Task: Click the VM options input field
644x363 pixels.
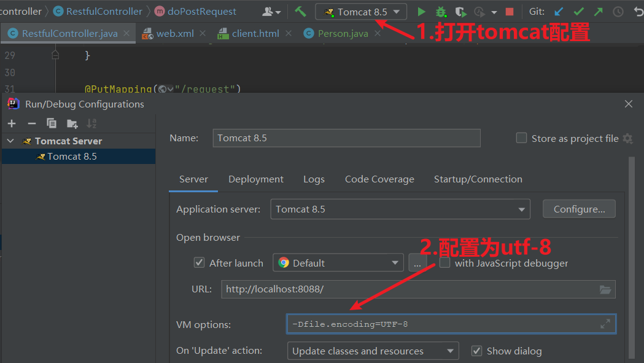Action: 451,324
